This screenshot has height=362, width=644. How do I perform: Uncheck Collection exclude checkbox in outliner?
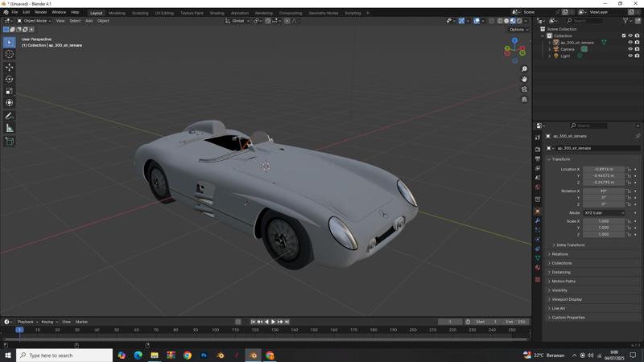(x=624, y=35)
